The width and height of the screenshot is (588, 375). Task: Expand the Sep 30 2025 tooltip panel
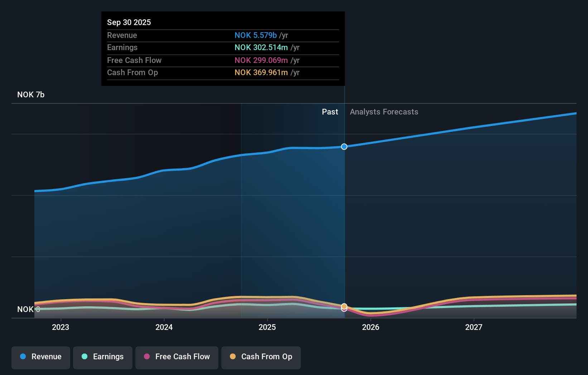pyautogui.click(x=223, y=48)
